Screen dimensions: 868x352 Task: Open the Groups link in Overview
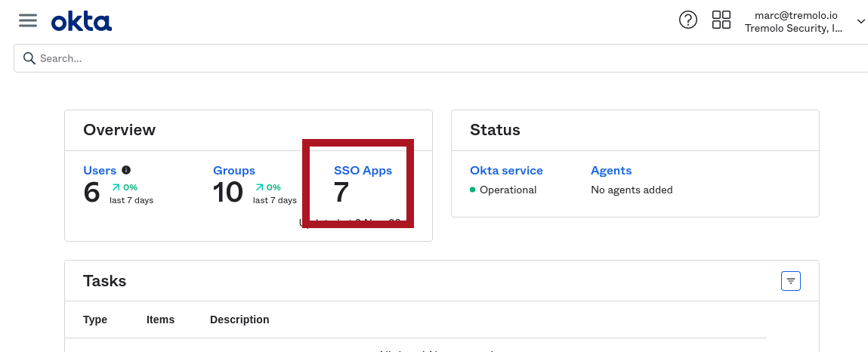coord(234,171)
